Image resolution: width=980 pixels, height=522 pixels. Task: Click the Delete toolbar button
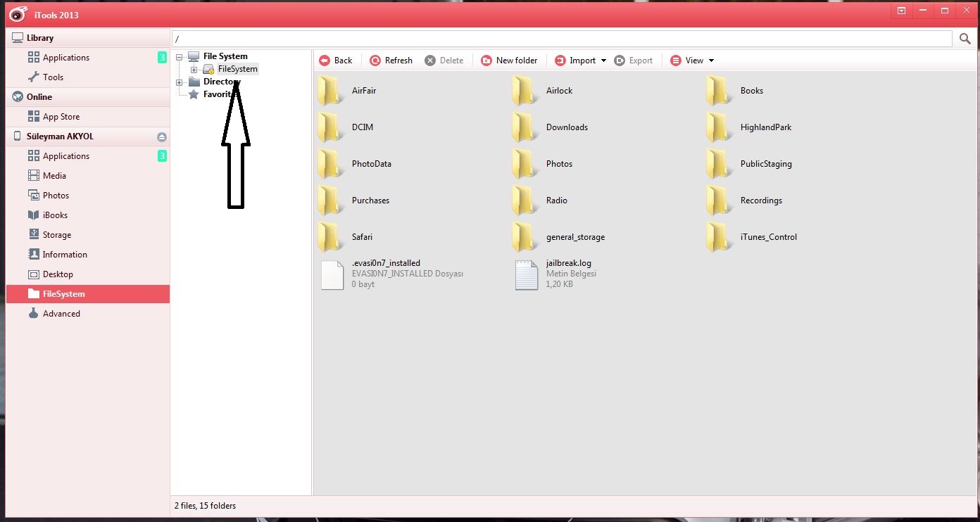point(444,61)
